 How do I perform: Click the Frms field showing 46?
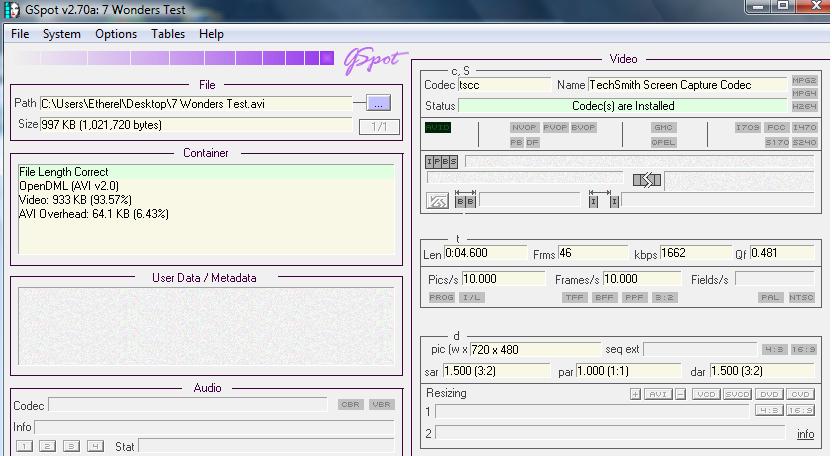tap(592, 253)
